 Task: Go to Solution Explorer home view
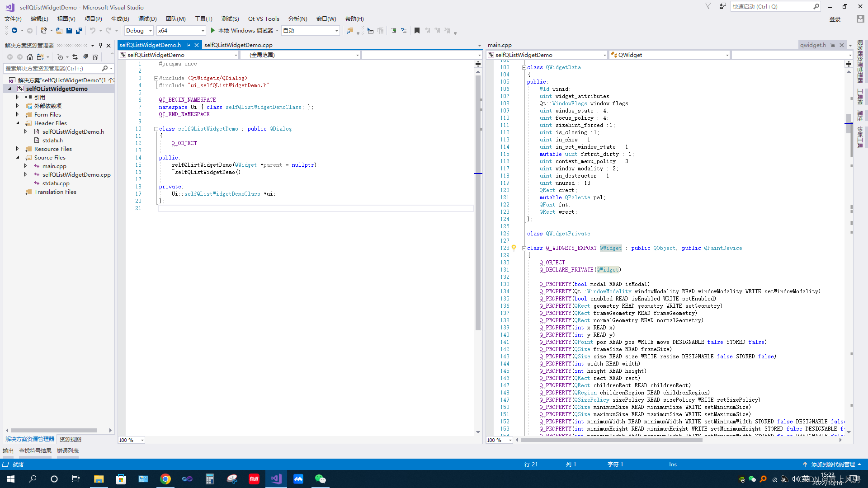[x=30, y=56]
